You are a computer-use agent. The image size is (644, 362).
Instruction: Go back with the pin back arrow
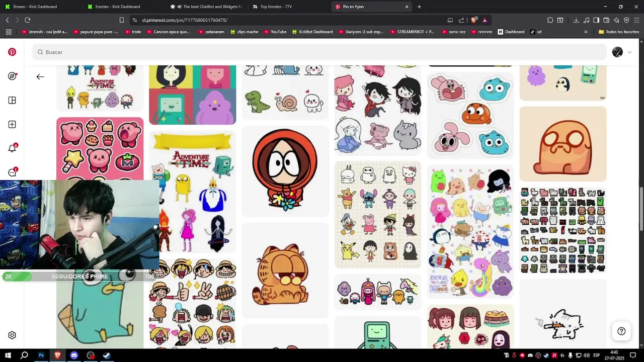(40, 76)
